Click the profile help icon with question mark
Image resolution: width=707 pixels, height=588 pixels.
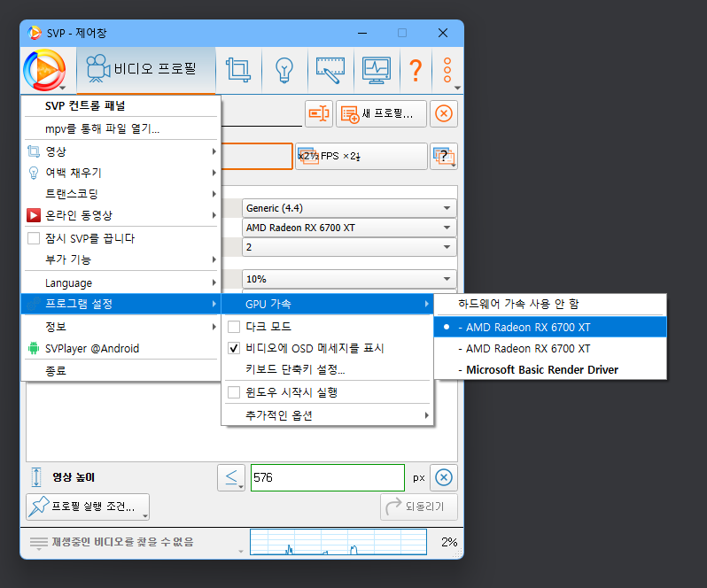[x=444, y=157]
